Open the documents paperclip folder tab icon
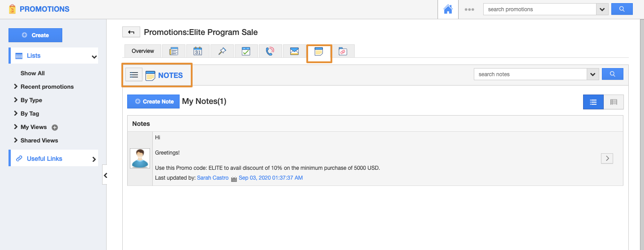This screenshot has height=250, width=644. pyautogui.click(x=343, y=51)
